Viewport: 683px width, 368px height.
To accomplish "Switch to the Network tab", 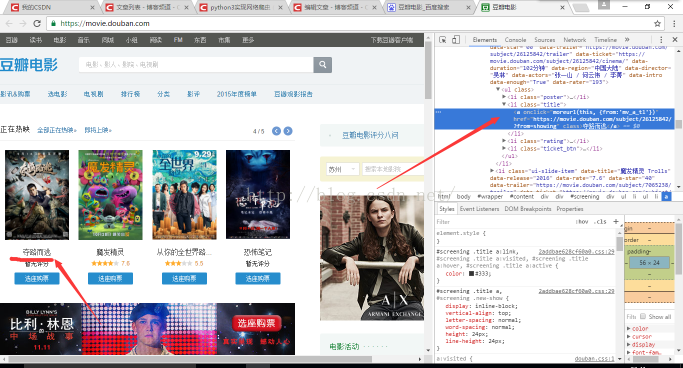I will click(575, 40).
